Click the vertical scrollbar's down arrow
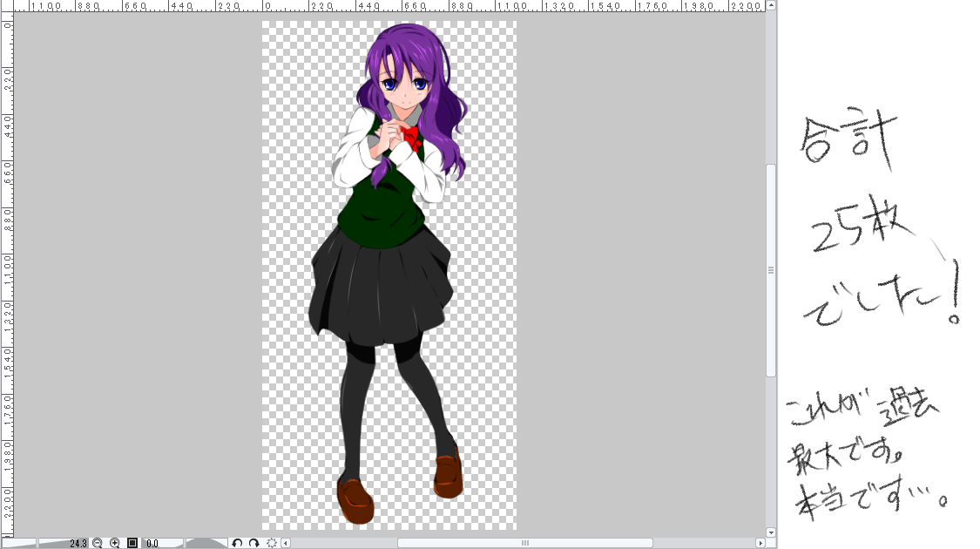This screenshot has height=549, width=980. (771, 532)
